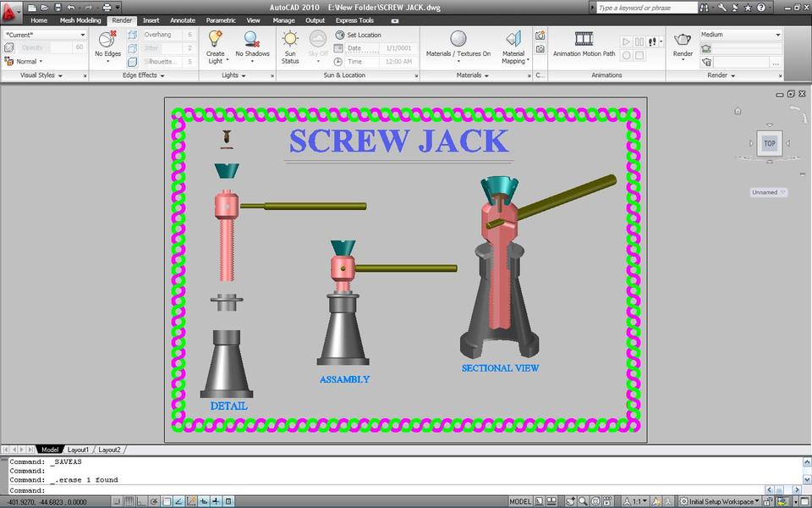Open the Annotate ribbon tab
Viewport: 812px width, 508px height.
[181, 19]
